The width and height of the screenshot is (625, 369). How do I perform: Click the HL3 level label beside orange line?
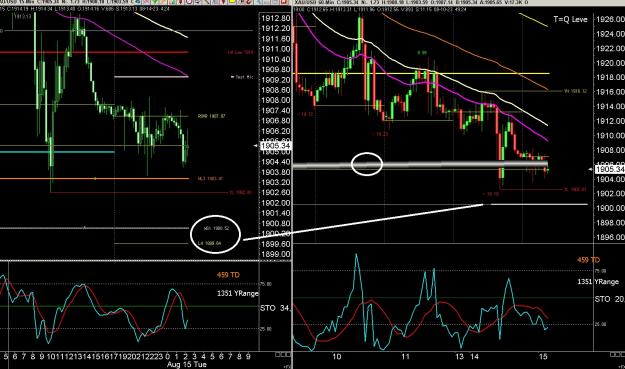210,179
